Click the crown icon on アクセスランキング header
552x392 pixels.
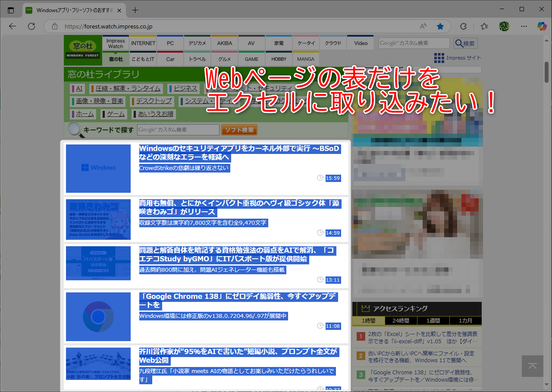364,308
